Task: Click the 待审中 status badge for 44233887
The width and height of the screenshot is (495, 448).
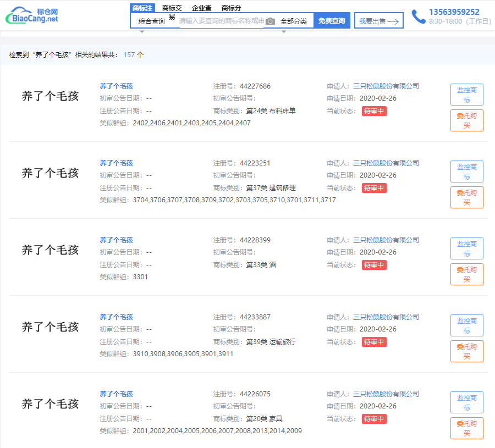Action: click(374, 342)
